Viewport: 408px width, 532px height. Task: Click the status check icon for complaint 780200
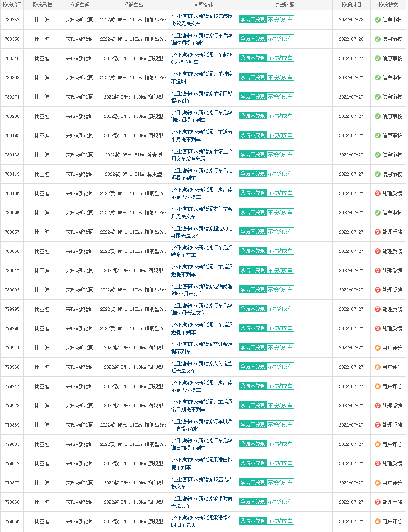tap(378, 116)
